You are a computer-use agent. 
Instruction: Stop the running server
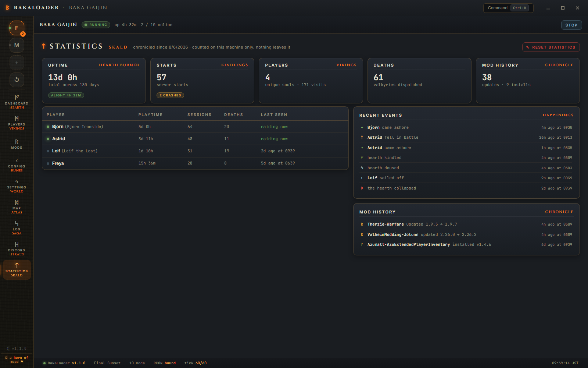[571, 25]
